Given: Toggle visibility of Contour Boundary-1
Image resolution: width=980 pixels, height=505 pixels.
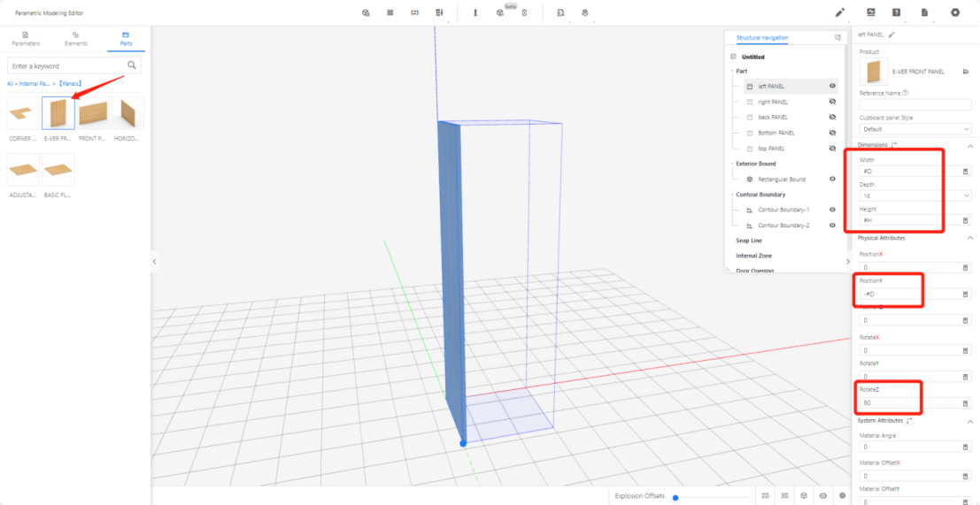Looking at the screenshot, I should coord(832,210).
